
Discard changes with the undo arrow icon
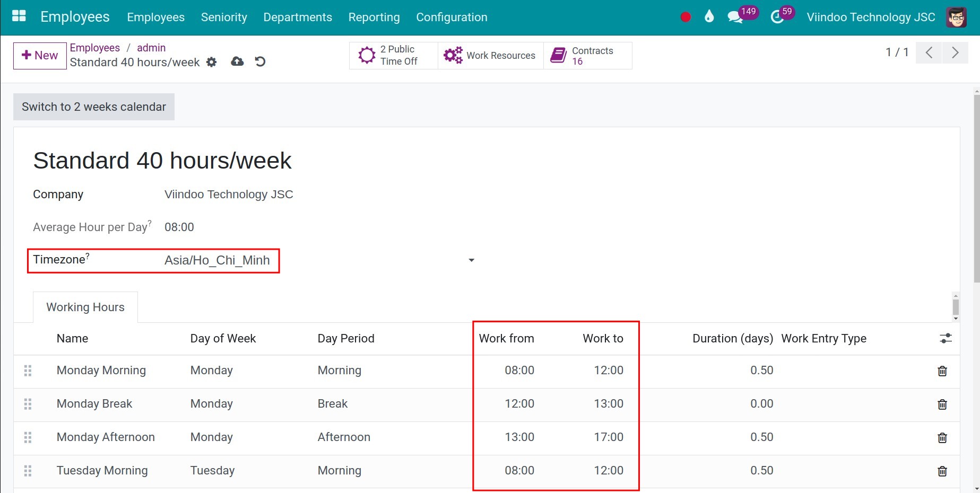[260, 61]
